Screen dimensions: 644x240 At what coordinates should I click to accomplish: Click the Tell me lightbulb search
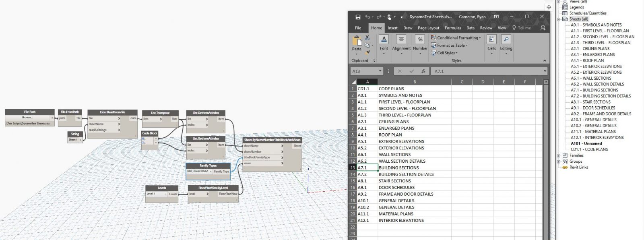521,28
